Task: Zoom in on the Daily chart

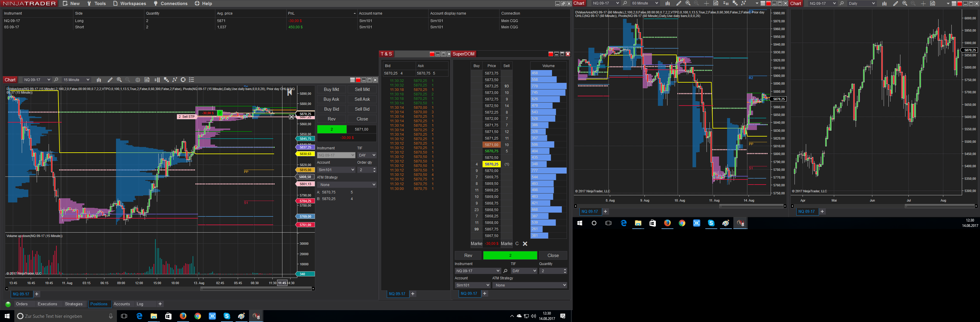Action: [905, 3]
